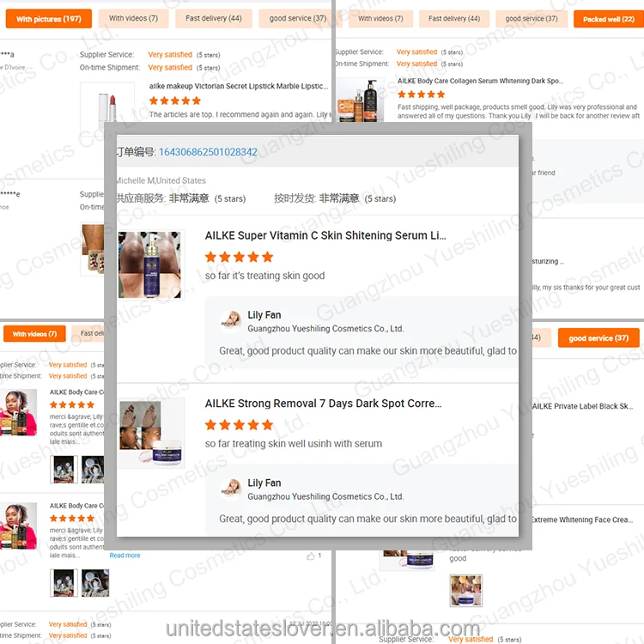The image size is (644, 644).
Task: Click the star rating of Dark Spot Corrector review
Action: tap(239, 425)
